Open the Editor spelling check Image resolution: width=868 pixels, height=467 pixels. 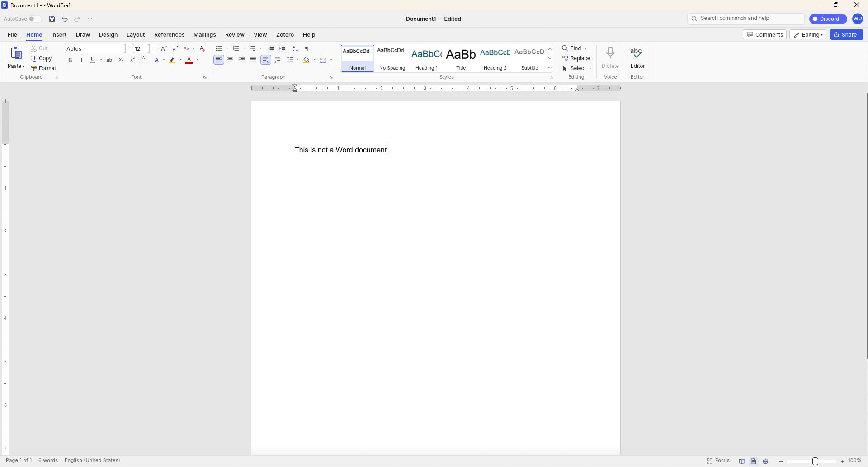637,58
